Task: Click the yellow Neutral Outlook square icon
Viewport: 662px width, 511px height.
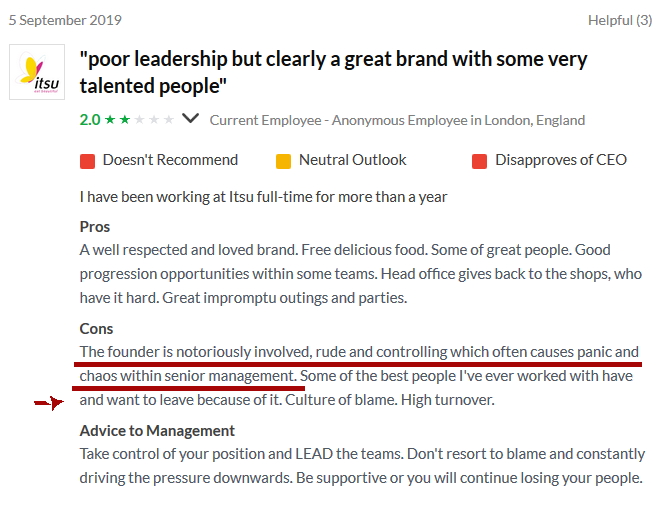Action: 283,161
